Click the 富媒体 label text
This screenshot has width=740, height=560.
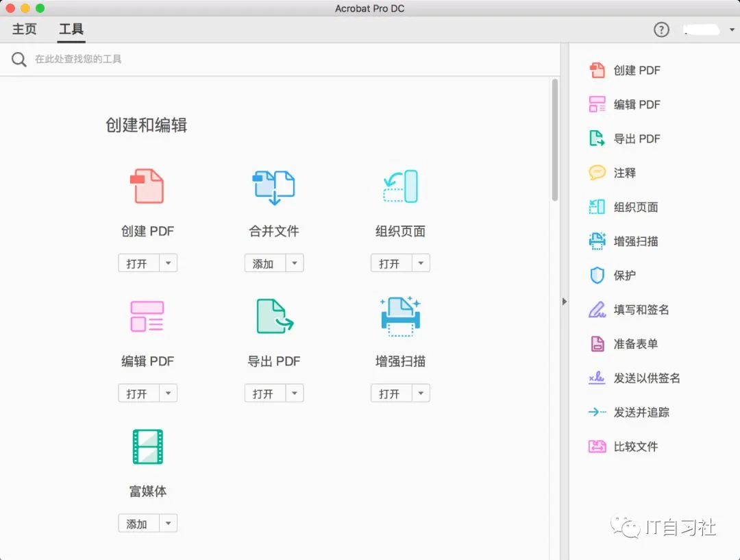coord(148,491)
